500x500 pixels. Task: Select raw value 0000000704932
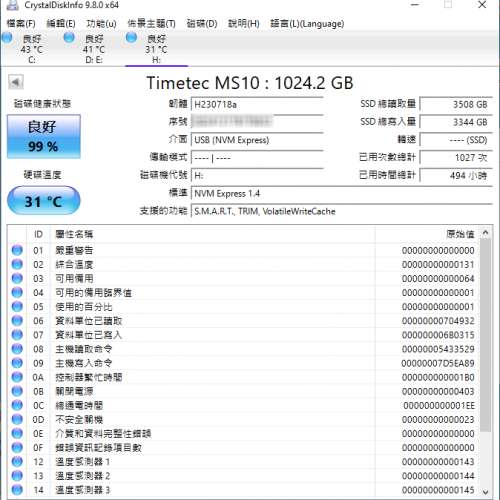point(438,321)
